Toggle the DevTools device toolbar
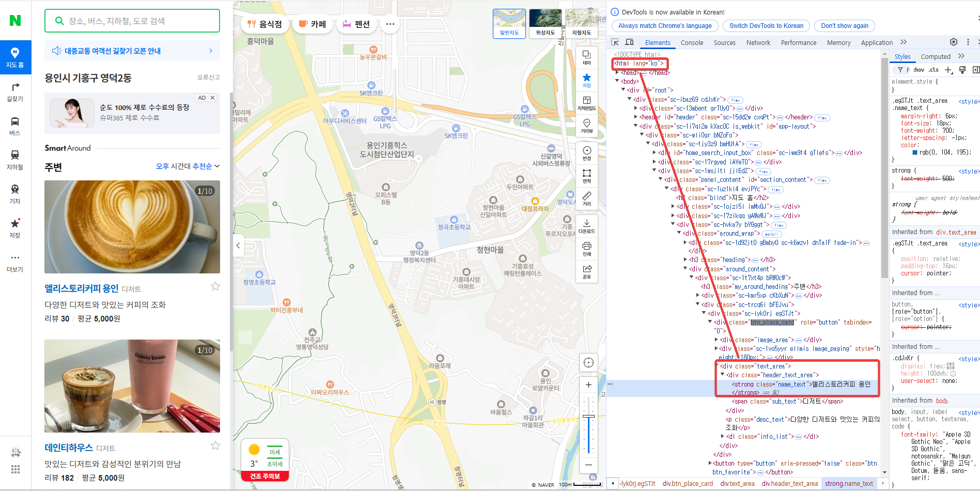980x491 pixels. [x=629, y=42]
